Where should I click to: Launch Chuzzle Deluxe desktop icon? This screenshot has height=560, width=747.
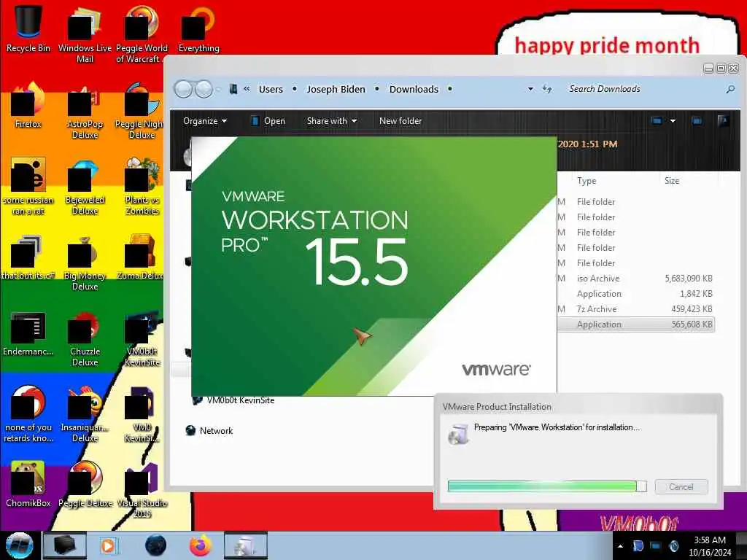click(x=85, y=338)
